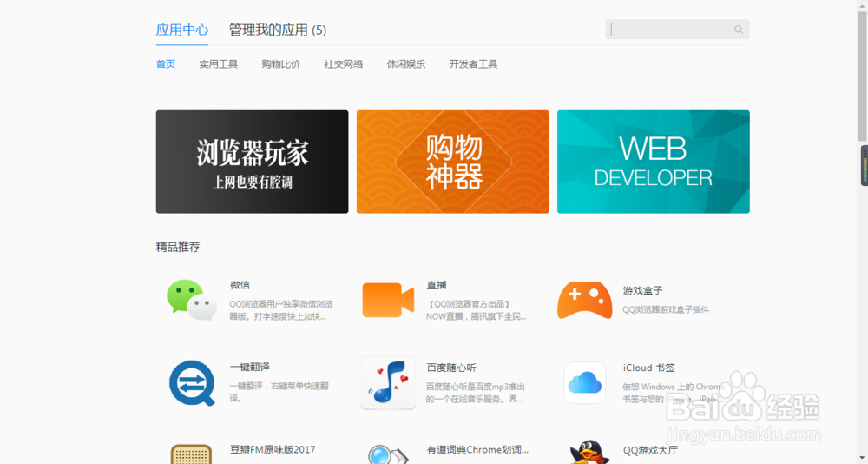Open the 浏览器玩家 banner
Image resolution: width=868 pixels, height=464 pixels.
click(x=252, y=162)
